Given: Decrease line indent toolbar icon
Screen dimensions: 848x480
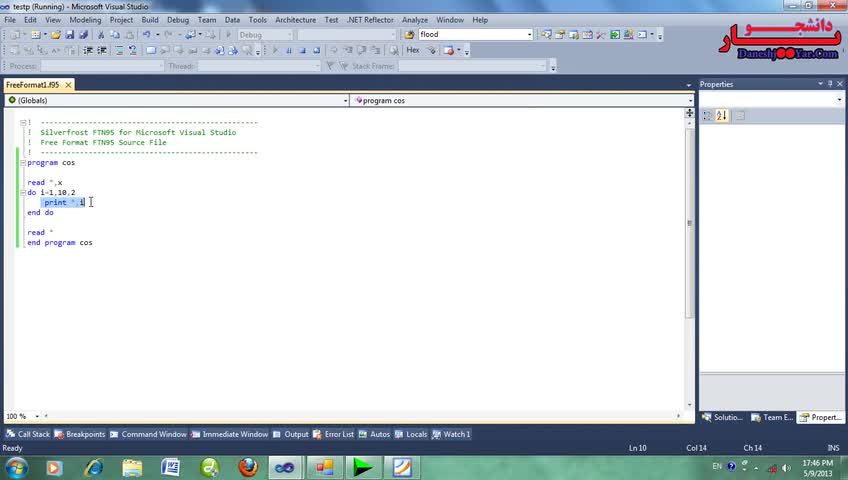Looking at the screenshot, I should 88,50.
